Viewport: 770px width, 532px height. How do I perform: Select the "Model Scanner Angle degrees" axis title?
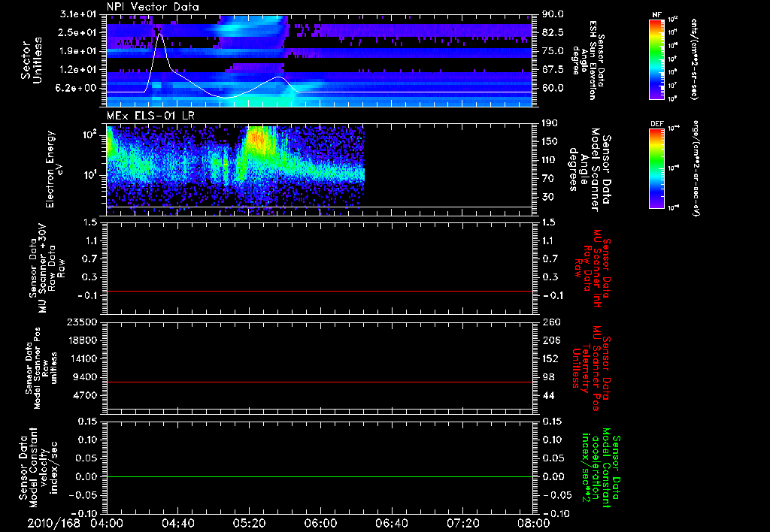(x=590, y=169)
